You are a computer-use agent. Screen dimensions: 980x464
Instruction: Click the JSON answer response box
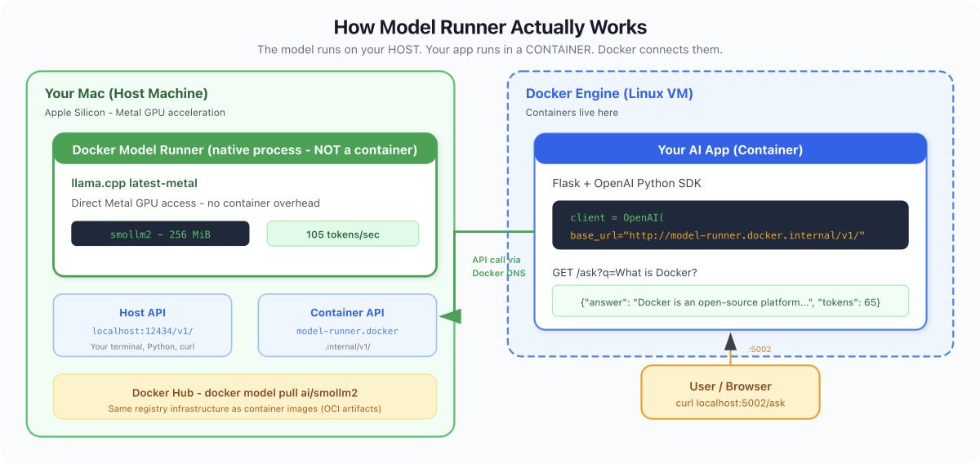click(730, 301)
